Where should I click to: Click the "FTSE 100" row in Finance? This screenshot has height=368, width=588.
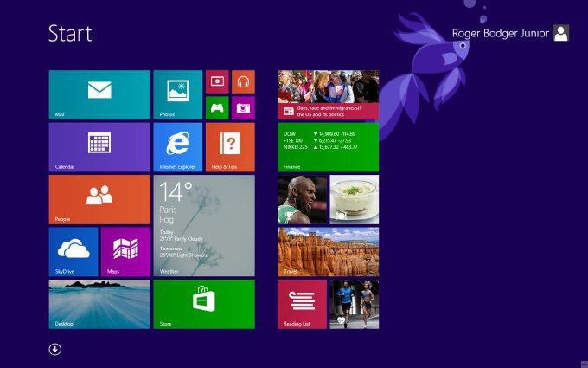[x=317, y=140]
